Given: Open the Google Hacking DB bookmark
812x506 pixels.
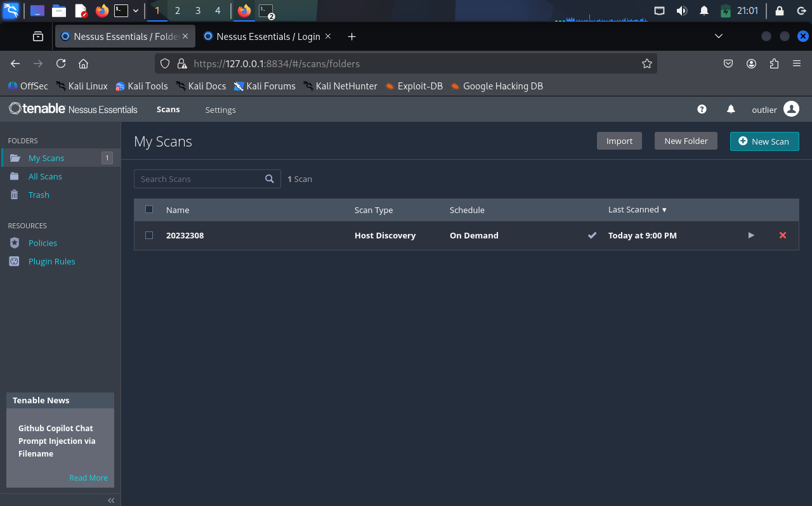Looking at the screenshot, I should 497,86.
